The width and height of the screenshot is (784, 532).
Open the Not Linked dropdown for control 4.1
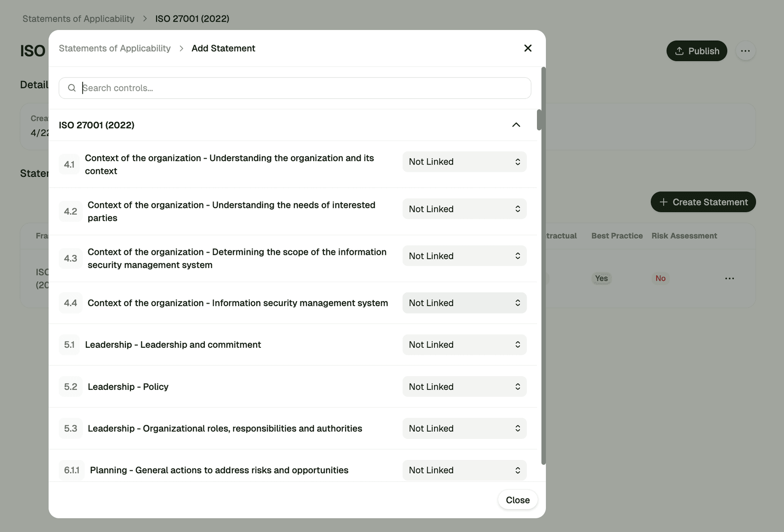[465, 162]
